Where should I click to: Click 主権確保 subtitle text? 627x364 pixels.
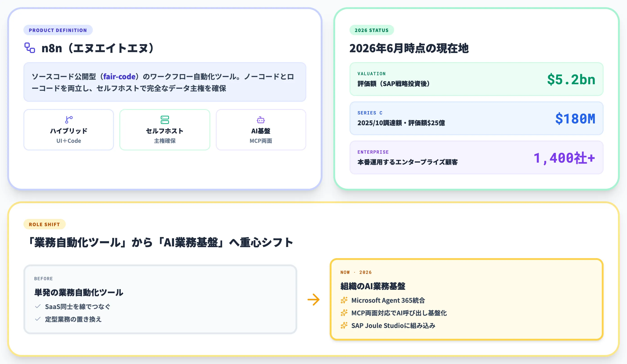(165, 141)
